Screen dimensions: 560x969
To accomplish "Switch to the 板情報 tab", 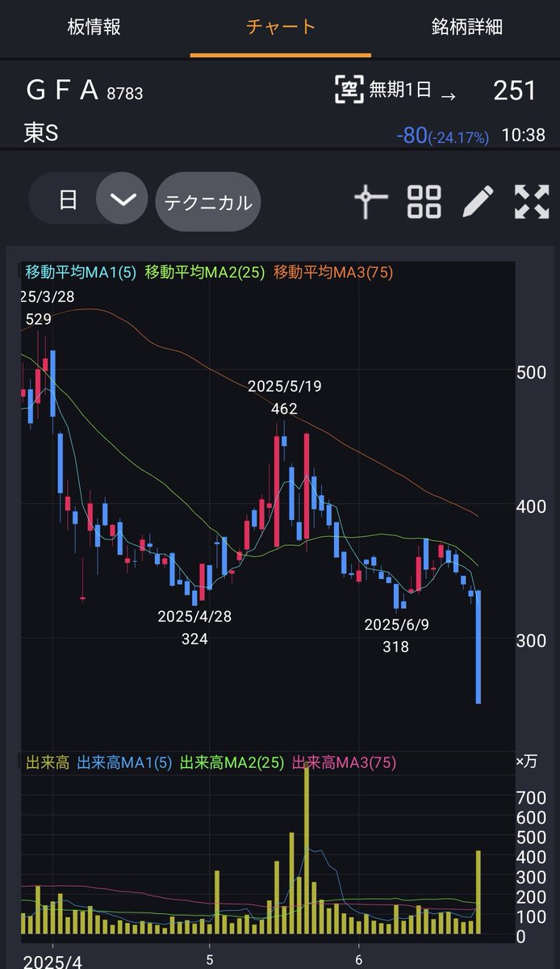I will (94, 27).
